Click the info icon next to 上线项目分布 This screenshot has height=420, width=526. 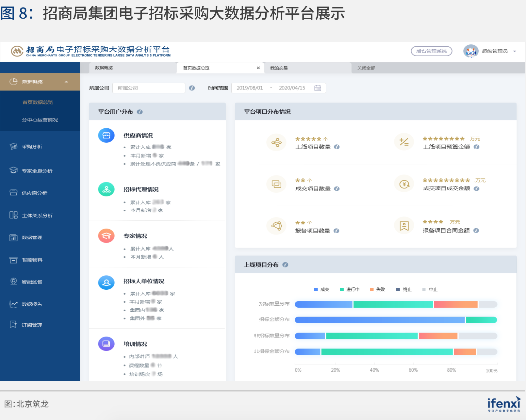point(285,265)
